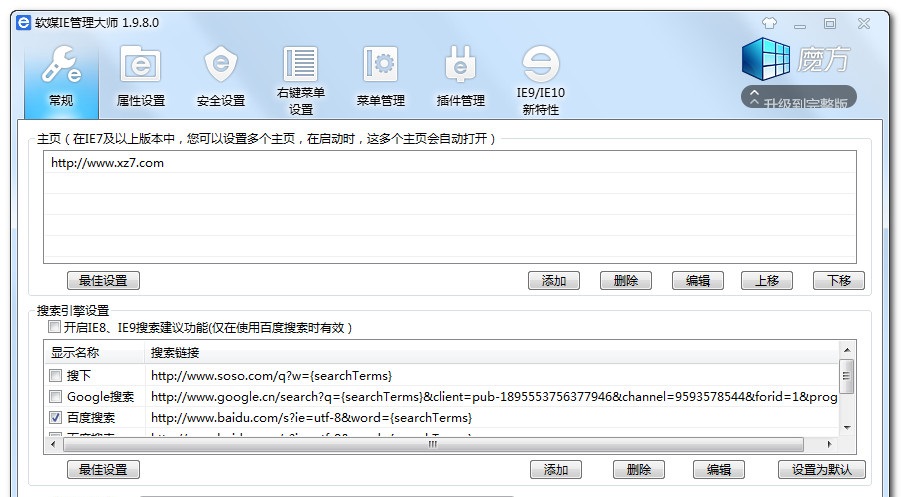Uncheck the 百度搜索 checkbox
Viewport: 901px width, 497px height.
55,418
